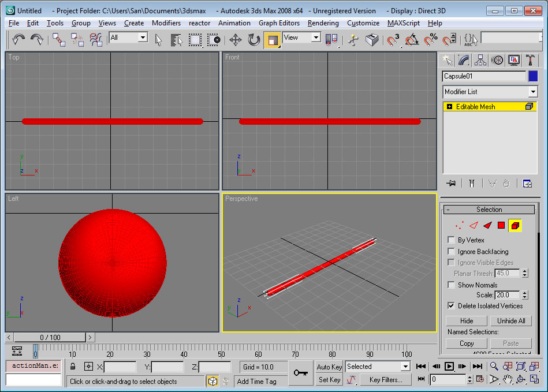Select Element sub-object level

point(515,225)
